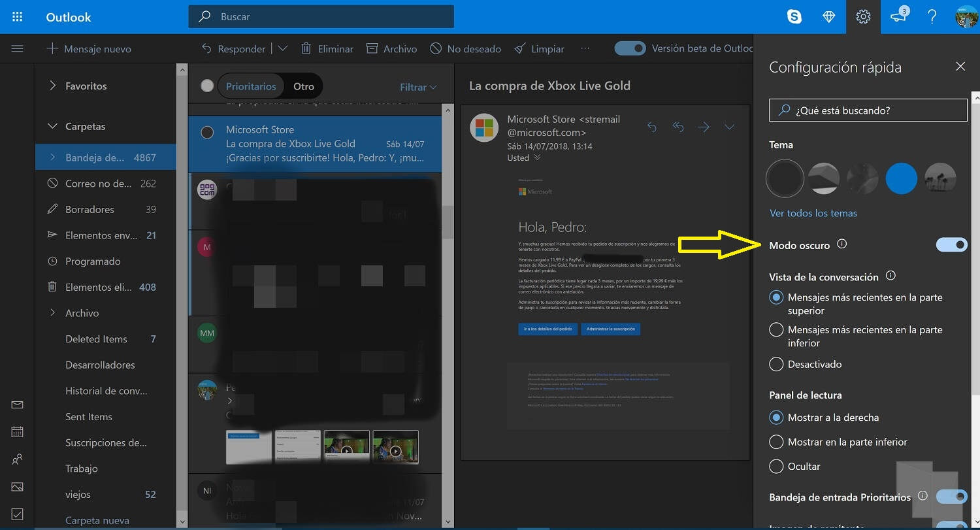Switch to the Otro inbox tab
The height and width of the screenshot is (530, 980).
304,86
